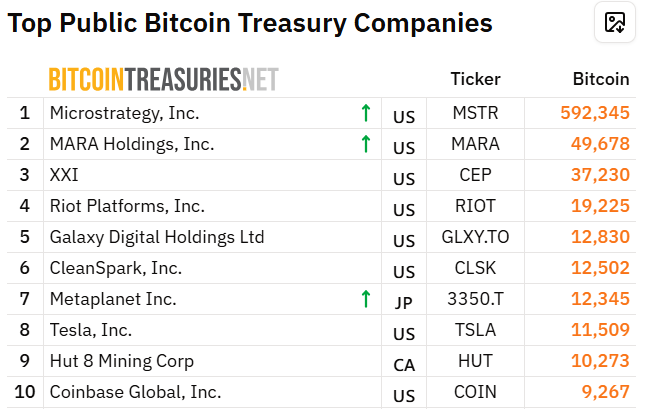Click the Ticker column header
The width and height of the screenshot is (653, 409).
coord(476,79)
